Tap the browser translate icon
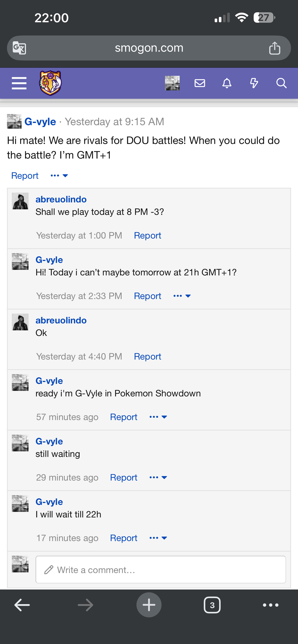This screenshot has height=644, width=298. tap(19, 48)
